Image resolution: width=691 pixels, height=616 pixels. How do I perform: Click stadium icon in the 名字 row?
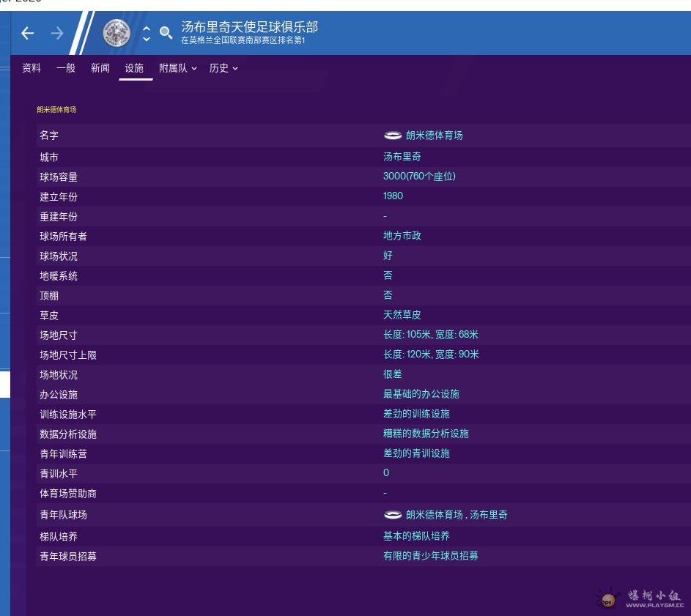point(393,136)
